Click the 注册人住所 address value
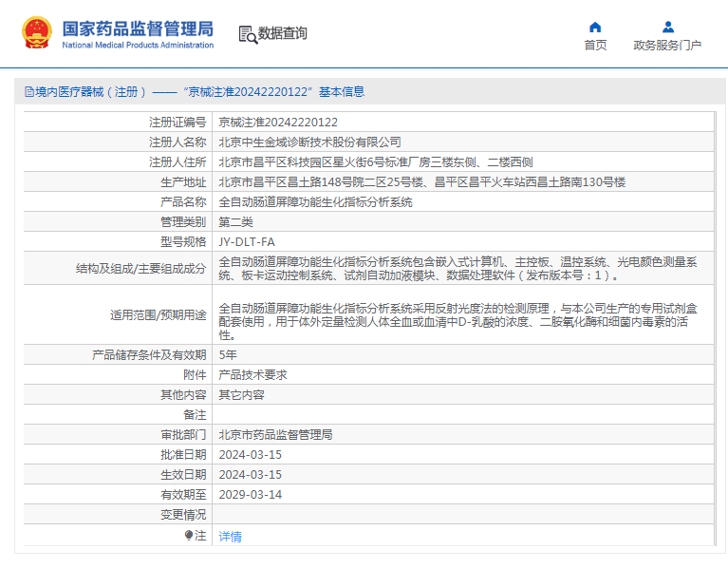The image size is (728, 569). [376, 162]
